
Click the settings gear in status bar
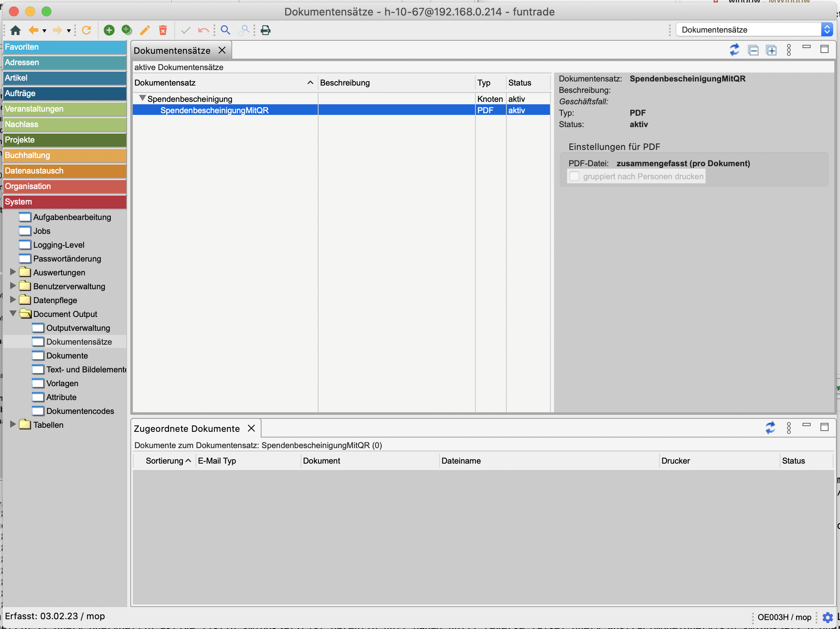tap(827, 617)
